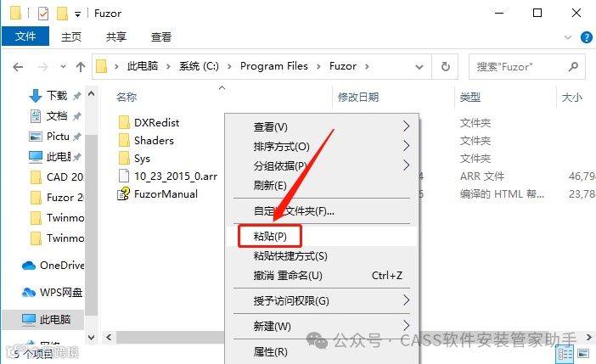This screenshot has width=596, height=364.
Task: Switch to details view icon in status bar
Action: pos(565,355)
